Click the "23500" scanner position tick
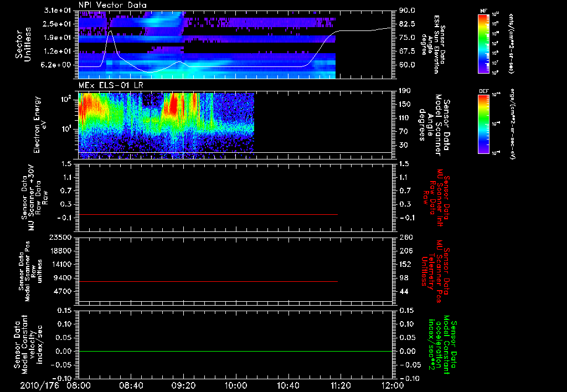The image size is (567, 392). tap(60, 237)
